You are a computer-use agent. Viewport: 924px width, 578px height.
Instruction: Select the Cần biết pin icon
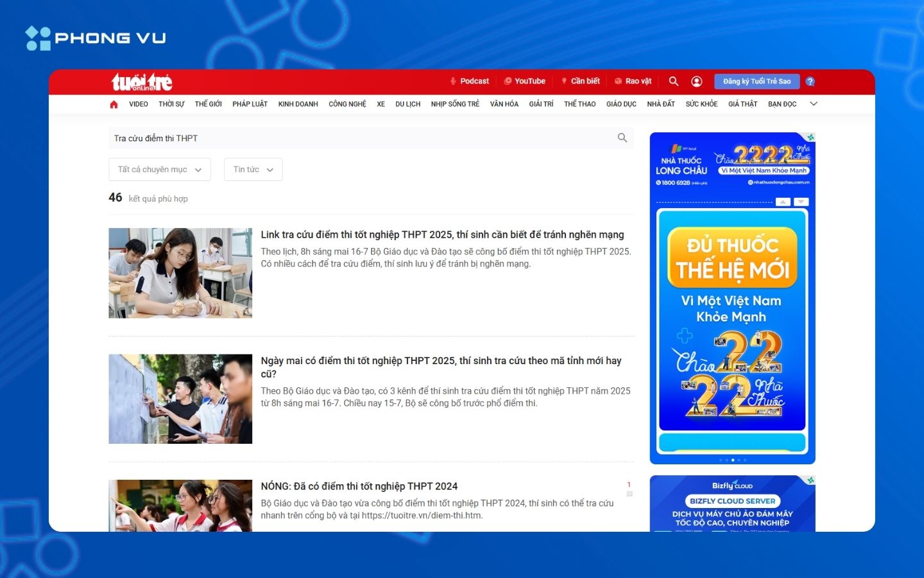coord(563,81)
